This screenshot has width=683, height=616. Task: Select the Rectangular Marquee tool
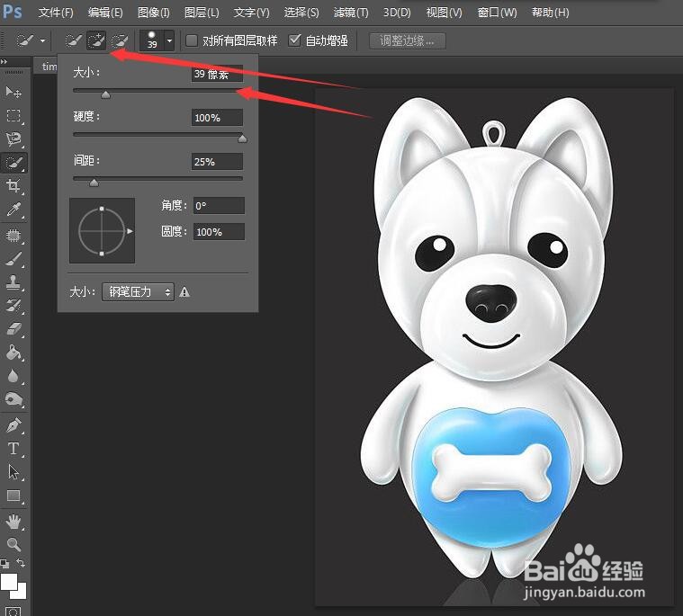click(13, 115)
